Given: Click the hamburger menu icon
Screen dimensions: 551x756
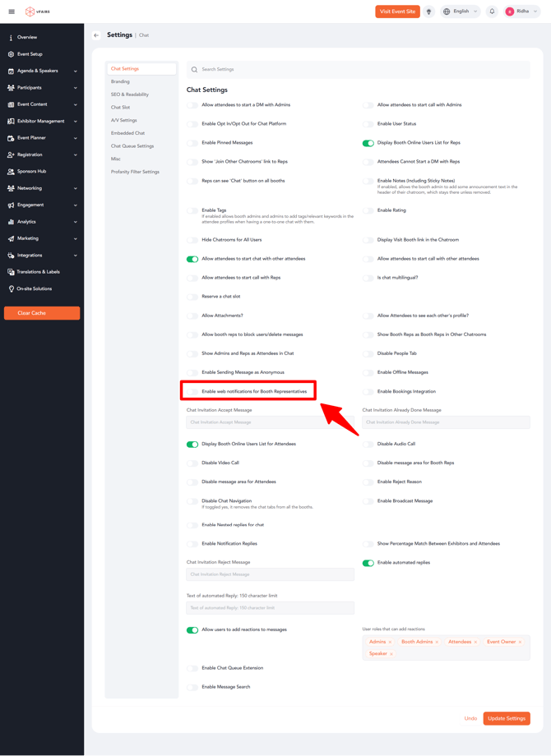Looking at the screenshot, I should tap(12, 12).
